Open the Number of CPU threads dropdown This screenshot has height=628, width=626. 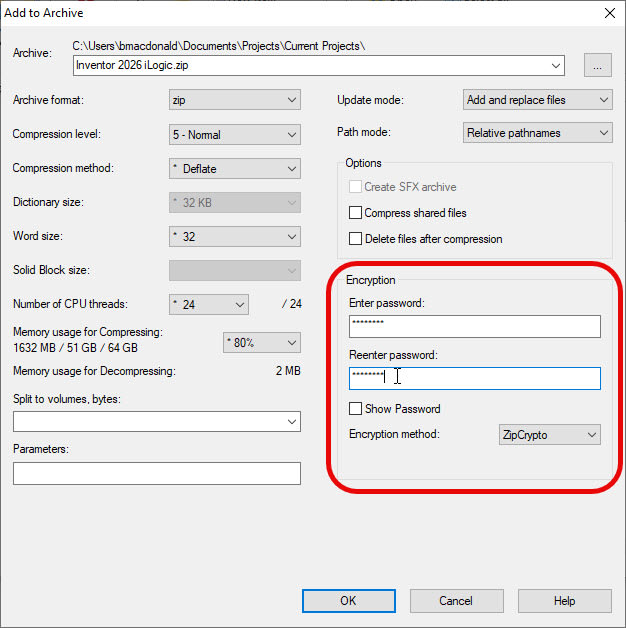coord(209,304)
